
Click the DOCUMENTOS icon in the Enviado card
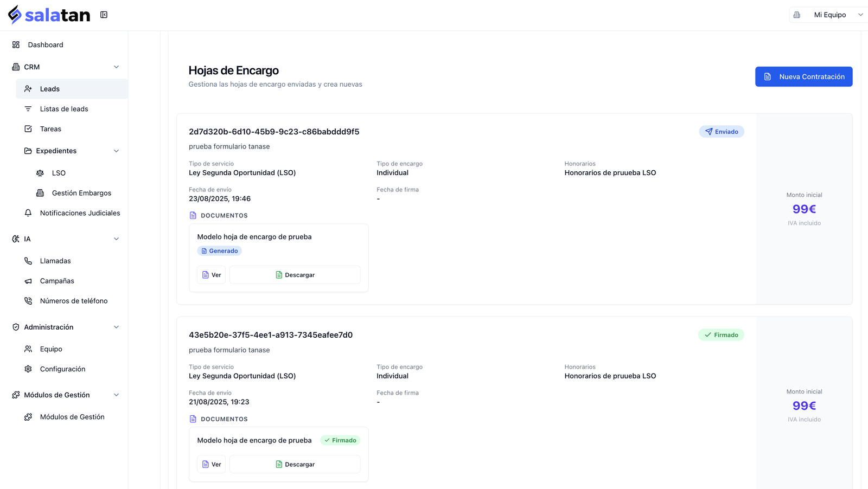point(193,215)
